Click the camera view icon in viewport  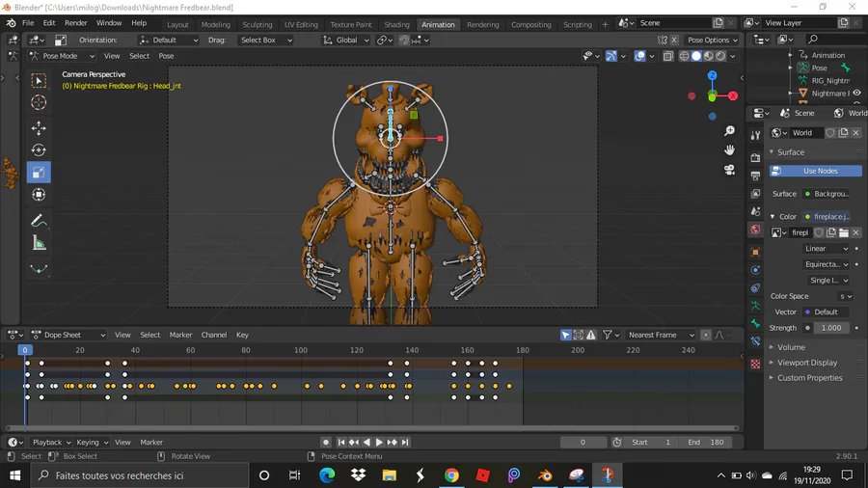pyautogui.click(x=729, y=170)
